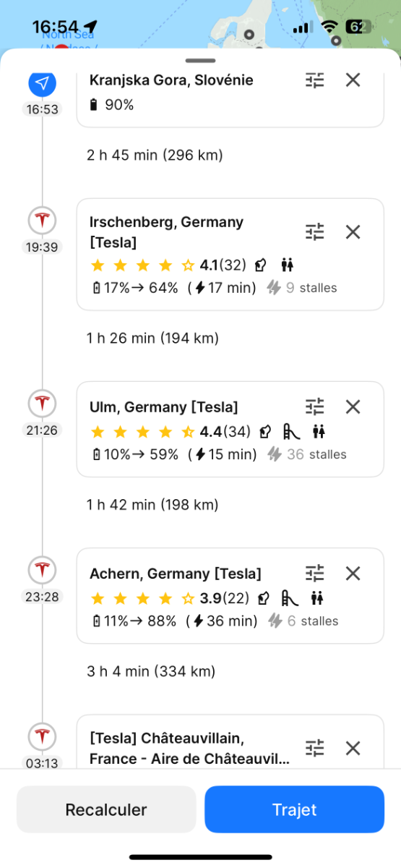Delete the Ulm, Germany charging stop

point(353,407)
